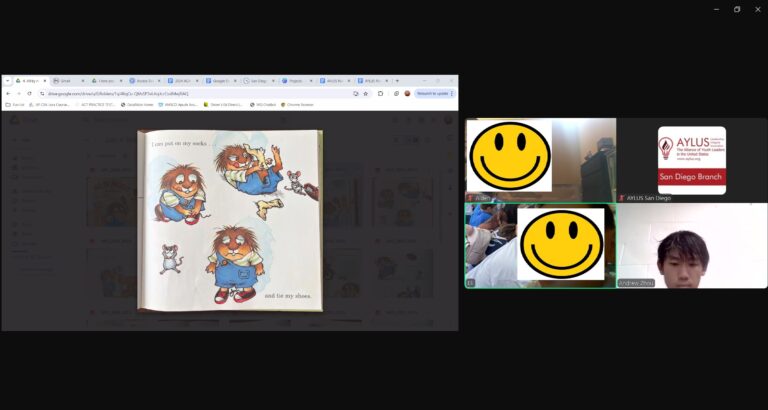Minimize the Chrome browser window

(424, 81)
